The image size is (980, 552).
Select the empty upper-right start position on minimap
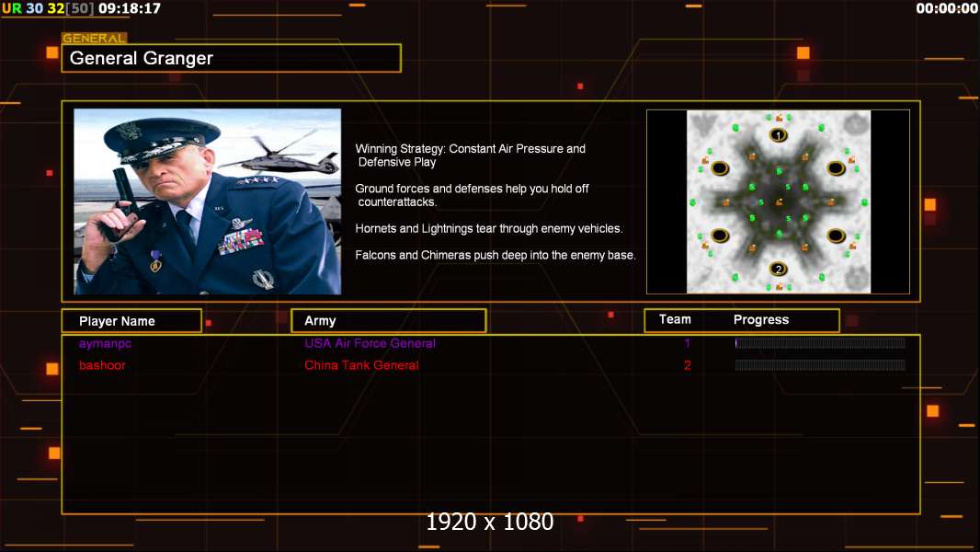pos(837,168)
